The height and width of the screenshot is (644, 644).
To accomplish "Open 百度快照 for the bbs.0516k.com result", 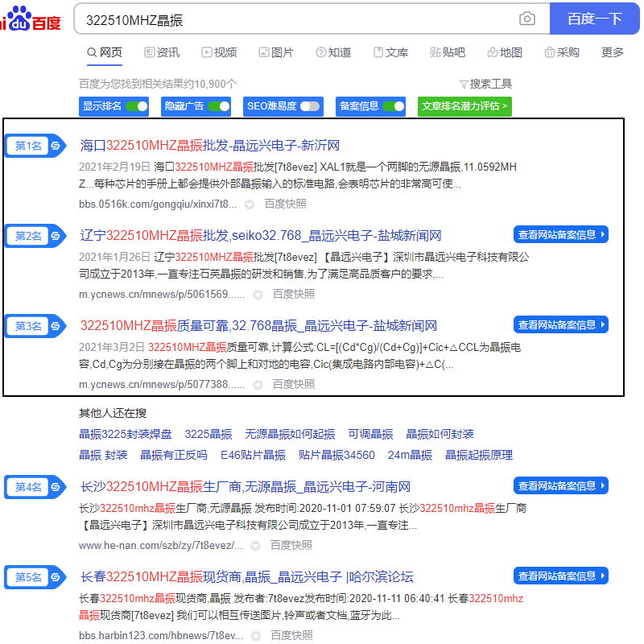I will (286, 204).
